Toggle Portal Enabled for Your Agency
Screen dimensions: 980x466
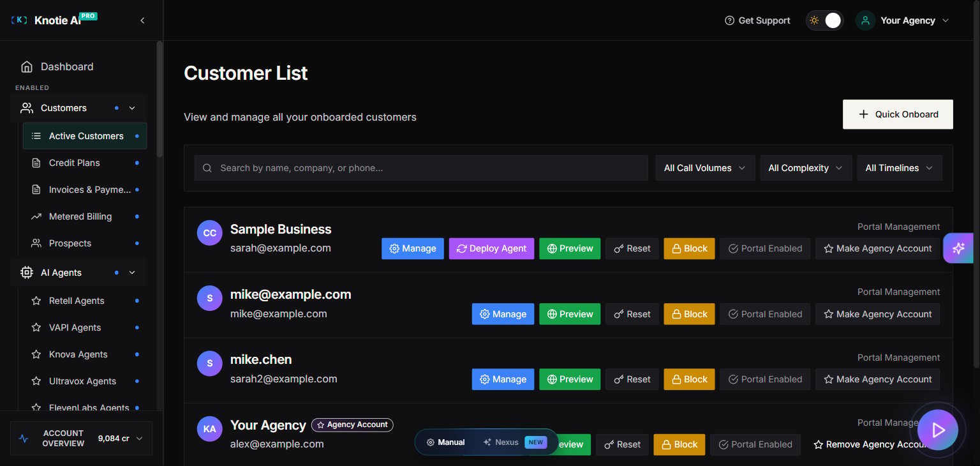tap(755, 444)
